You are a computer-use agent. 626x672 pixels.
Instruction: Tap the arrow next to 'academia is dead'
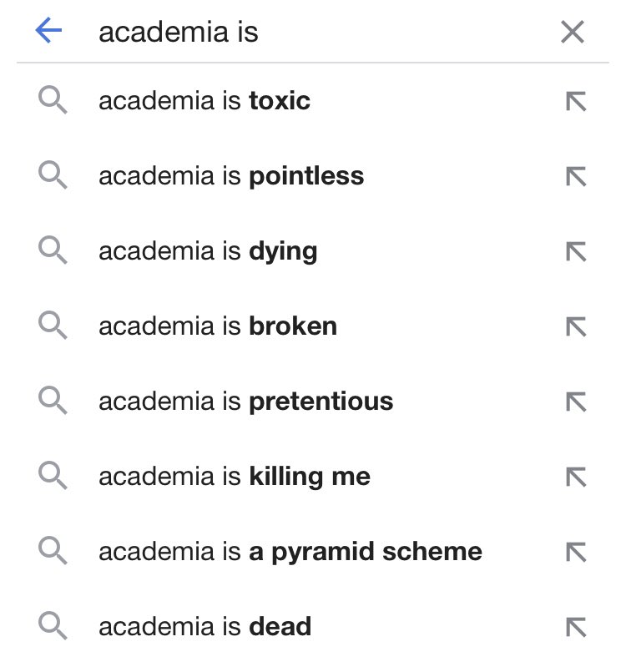click(576, 627)
